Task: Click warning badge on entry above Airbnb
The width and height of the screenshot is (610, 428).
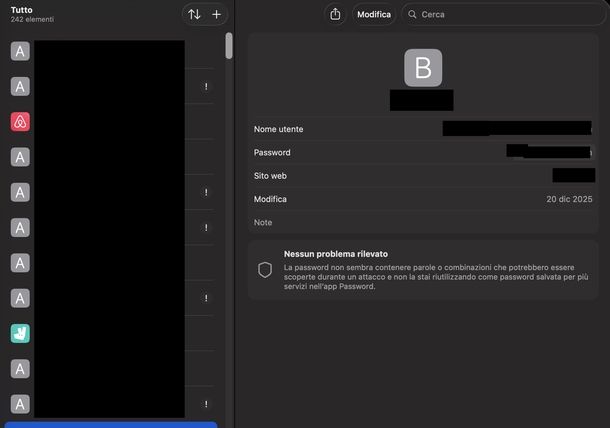Action: click(206, 87)
